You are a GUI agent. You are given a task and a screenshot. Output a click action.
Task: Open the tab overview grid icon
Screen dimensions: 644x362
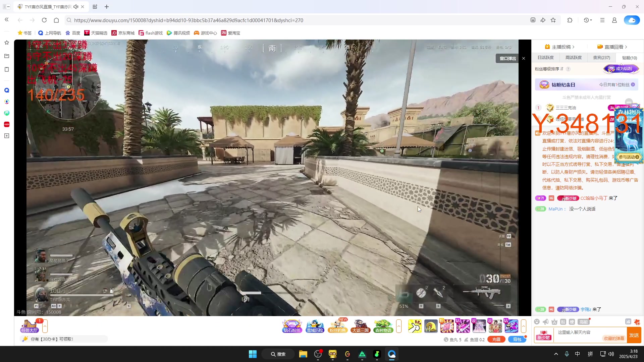click(x=95, y=7)
